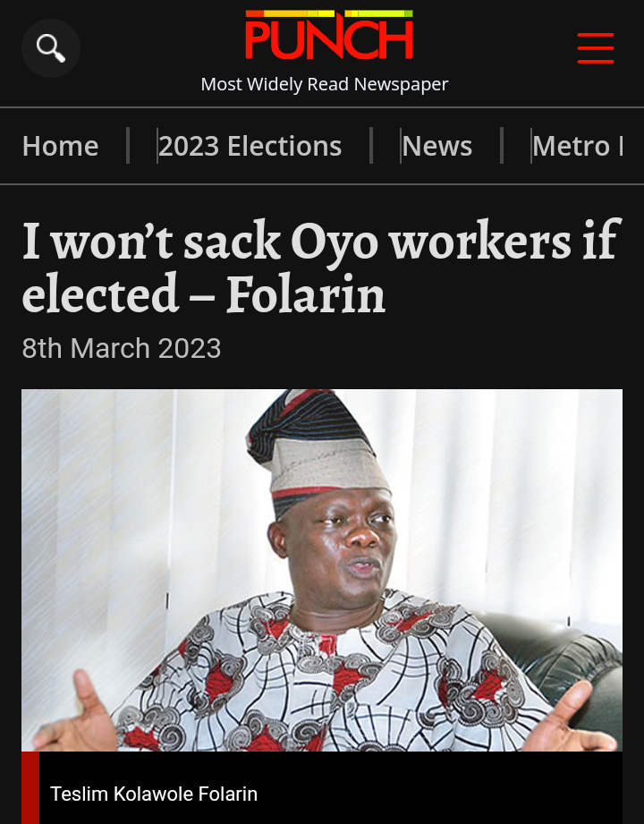Tap the multicolored stripe above the PUNCH logo
644x824 pixels.
tap(329, 13)
